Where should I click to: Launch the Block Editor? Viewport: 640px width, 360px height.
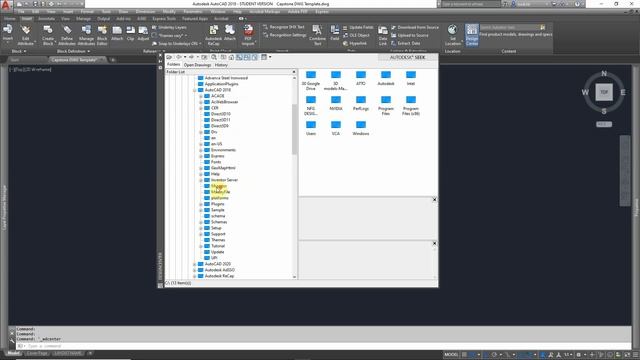click(x=102, y=35)
